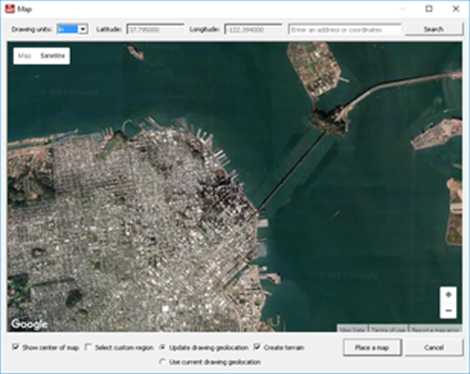
Task: Select the Update drawing geolocation radio button
Action: (x=162, y=347)
